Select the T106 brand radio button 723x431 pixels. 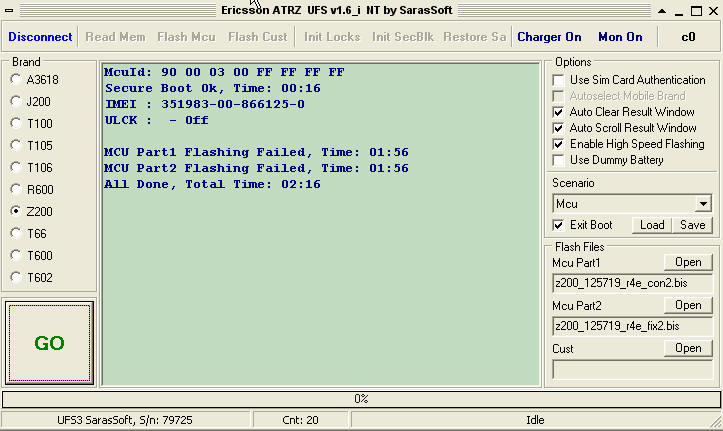tap(16, 167)
